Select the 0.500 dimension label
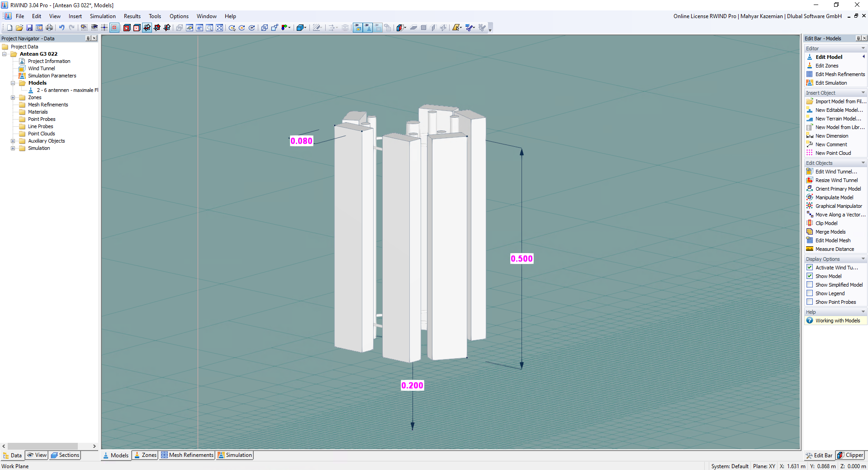This screenshot has height=470, width=868. click(x=522, y=259)
